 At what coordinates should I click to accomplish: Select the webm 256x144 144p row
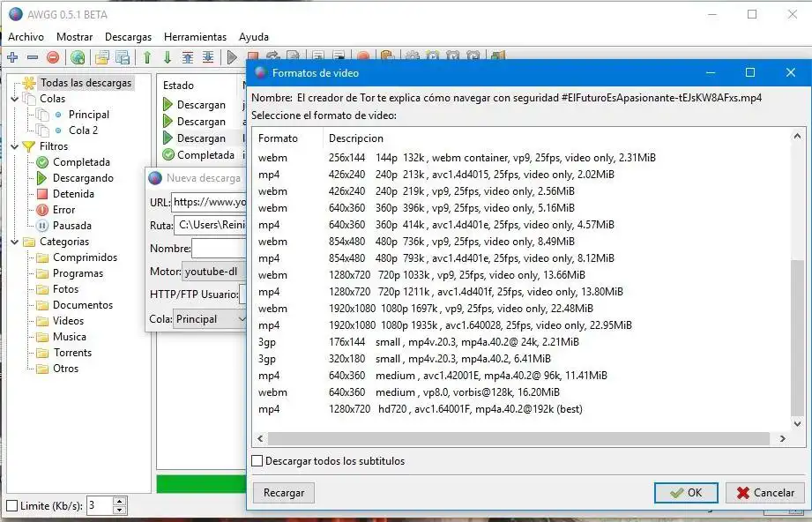click(x=521, y=158)
